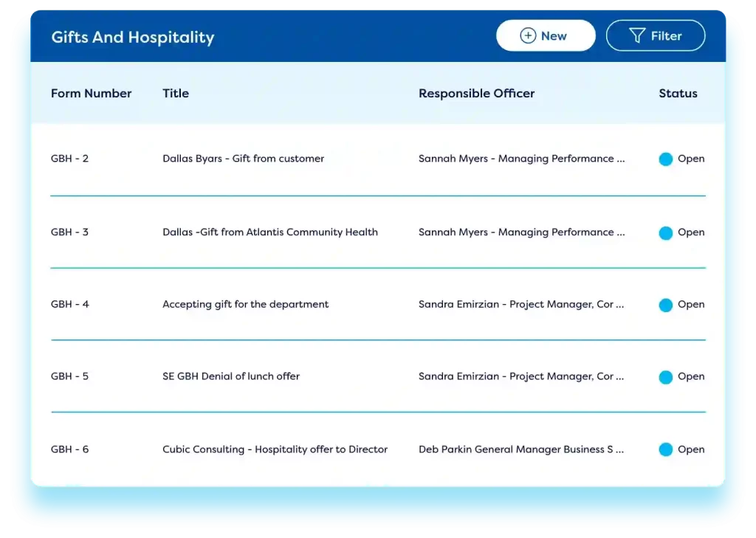This screenshot has width=756, height=538.
Task: Open 'Dallas -Gift from Atlantis Community Health'
Action: point(270,232)
